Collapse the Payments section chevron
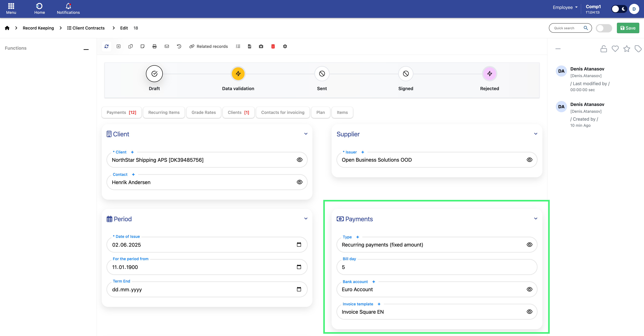This screenshot has height=336, width=644. click(x=536, y=219)
